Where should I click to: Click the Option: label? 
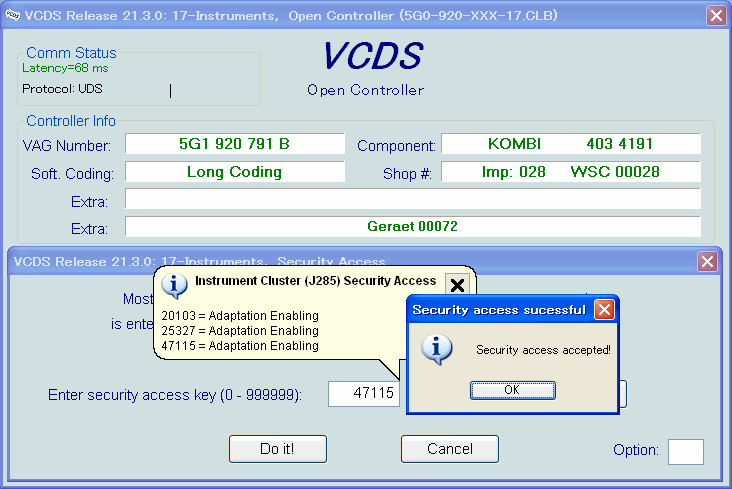coord(636,450)
